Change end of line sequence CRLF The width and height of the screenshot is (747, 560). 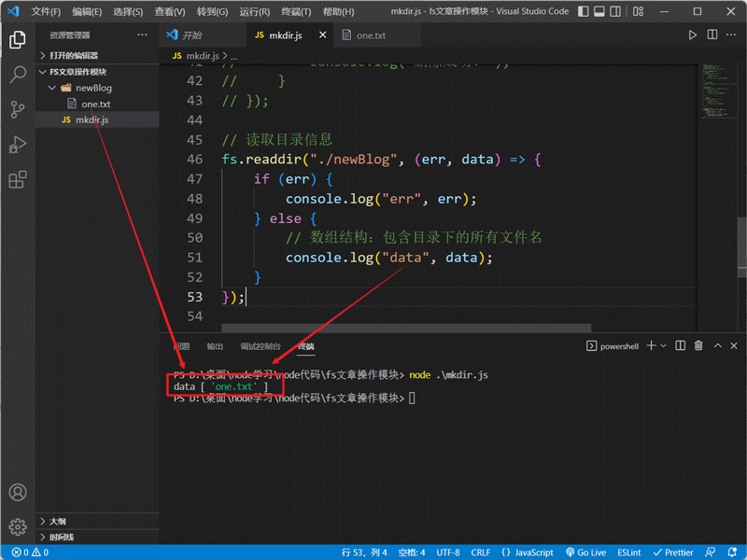480,553
